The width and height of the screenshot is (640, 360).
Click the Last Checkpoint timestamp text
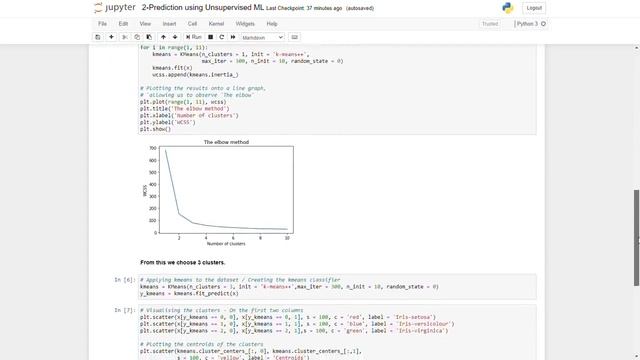pyautogui.click(x=304, y=8)
